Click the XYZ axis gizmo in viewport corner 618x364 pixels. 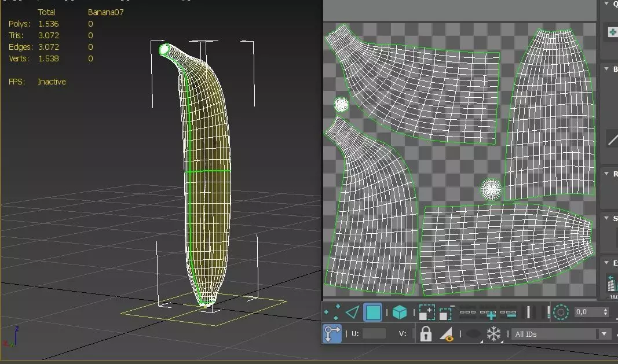10,337
